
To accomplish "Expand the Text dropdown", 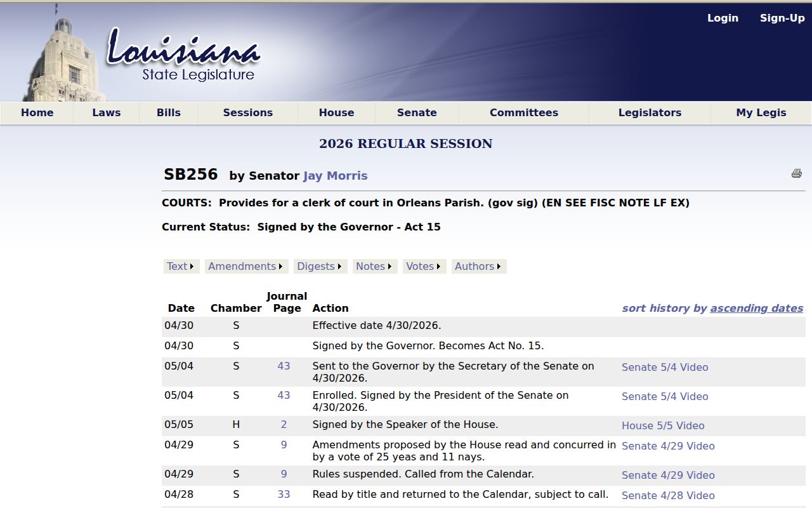I will point(181,267).
